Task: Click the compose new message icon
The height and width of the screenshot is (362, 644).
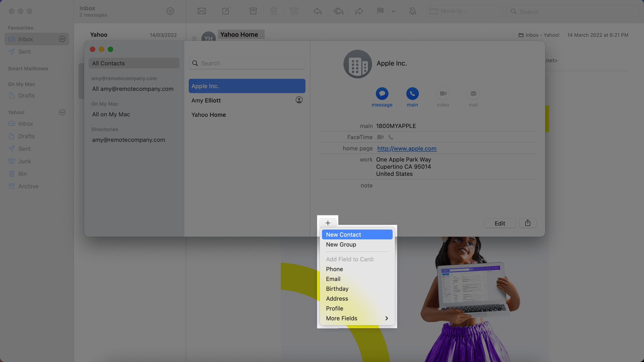Action: click(x=226, y=11)
